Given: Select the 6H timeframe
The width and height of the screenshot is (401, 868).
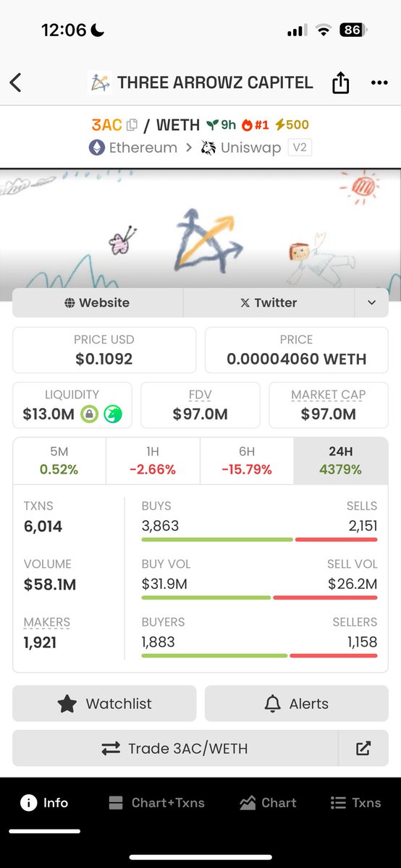Looking at the screenshot, I should coord(247,461).
